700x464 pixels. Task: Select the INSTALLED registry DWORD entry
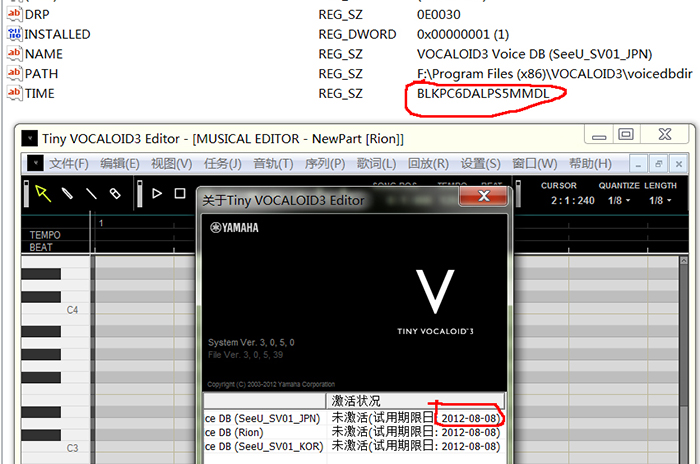[57, 34]
